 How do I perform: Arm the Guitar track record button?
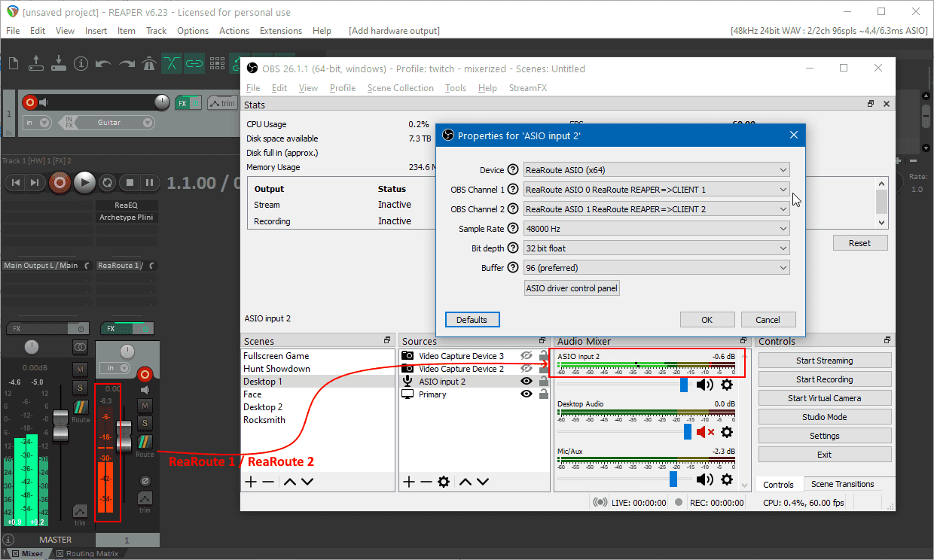tap(29, 102)
